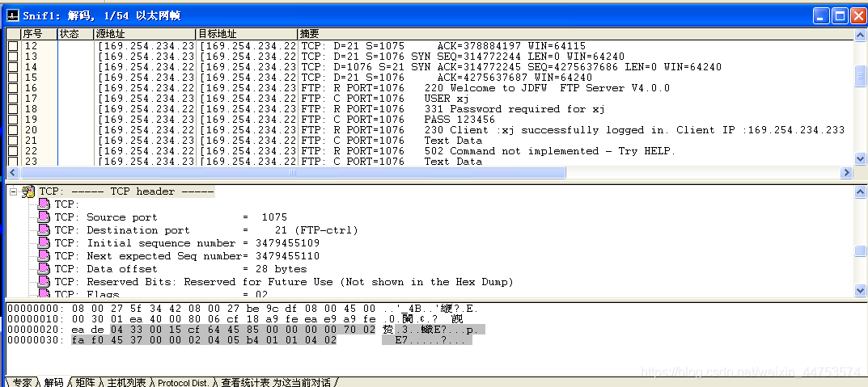Click decode pane scroll-down arrow
Screen dimensions: 868x387
[x=860, y=290]
